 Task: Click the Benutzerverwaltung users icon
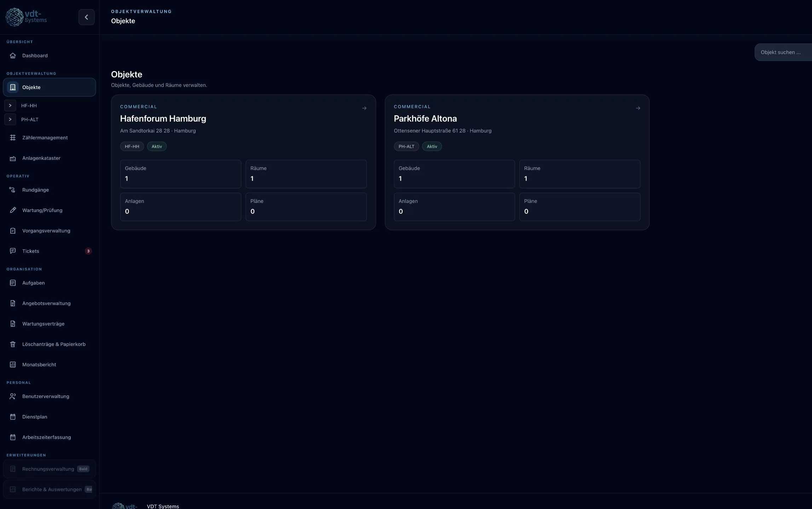tap(13, 396)
